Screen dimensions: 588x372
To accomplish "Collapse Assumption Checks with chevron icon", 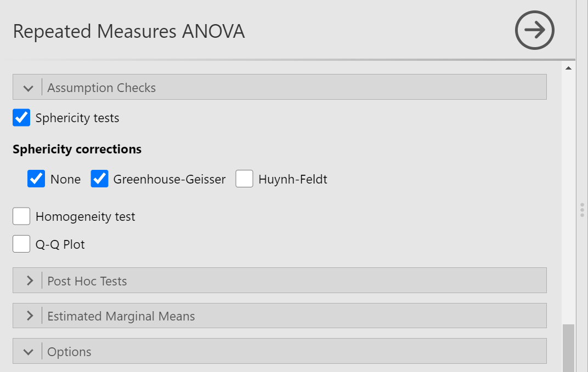I will coord(28,88).
